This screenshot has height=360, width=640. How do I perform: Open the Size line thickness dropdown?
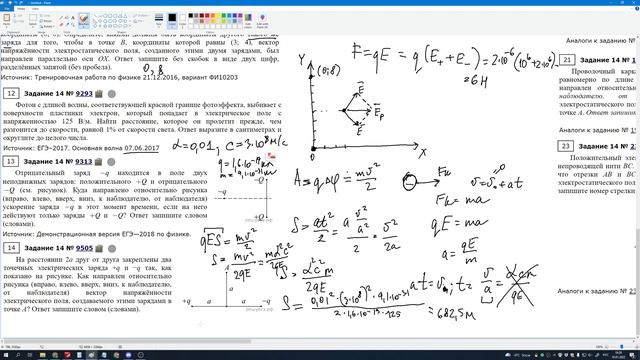coord(159,20)
